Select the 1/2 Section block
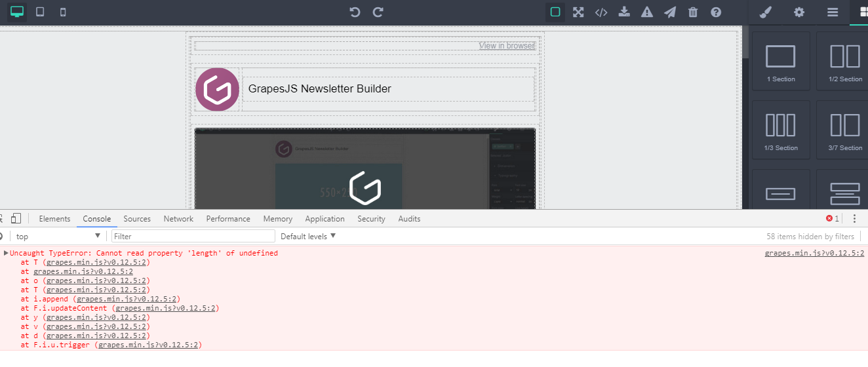 [842, 62]
